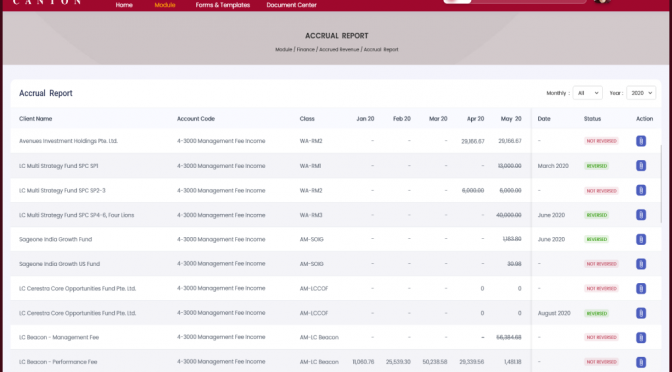
Task: Click WA-RM1 class cell
Action: (x=310, y=166)
